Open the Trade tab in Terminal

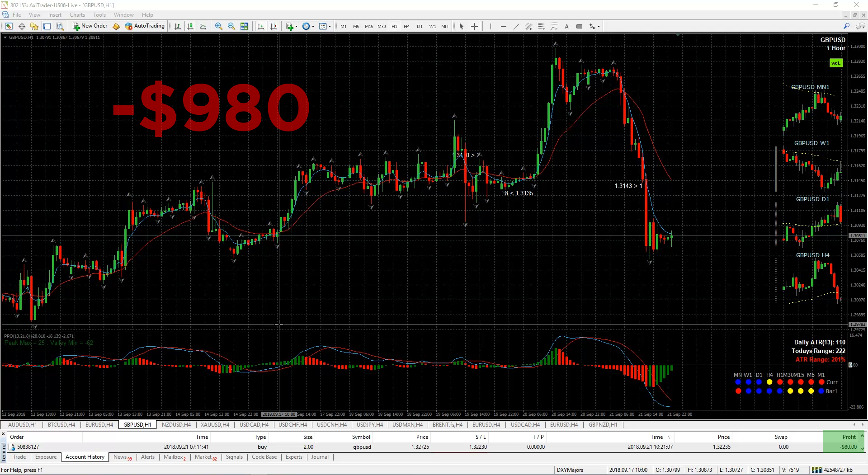[19, 457]
